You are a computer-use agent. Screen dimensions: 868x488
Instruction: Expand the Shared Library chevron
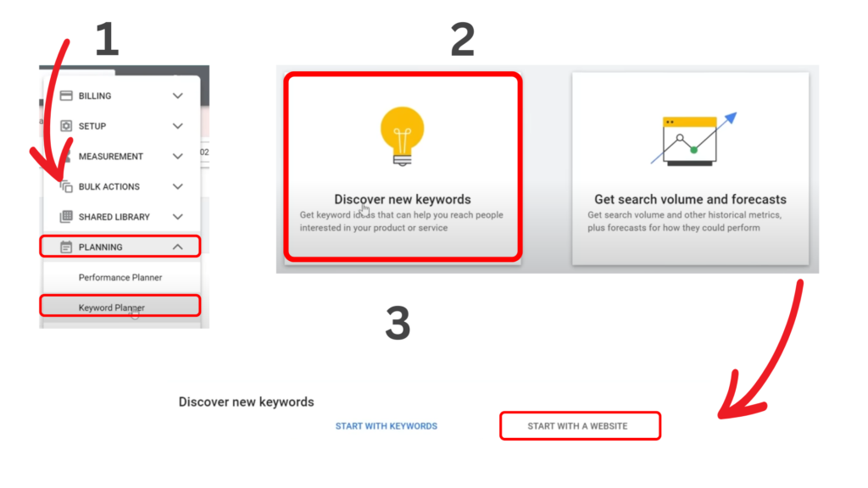(x=178, y=217)
